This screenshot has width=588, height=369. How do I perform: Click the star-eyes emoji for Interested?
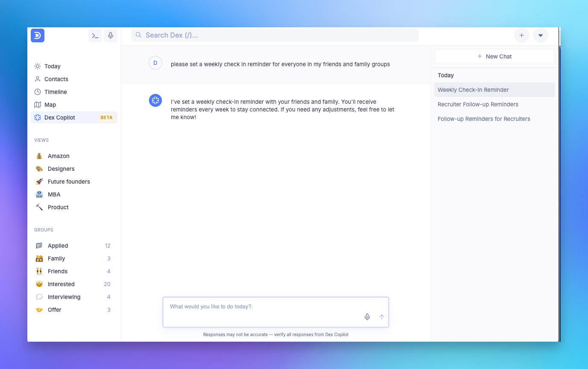39,284
